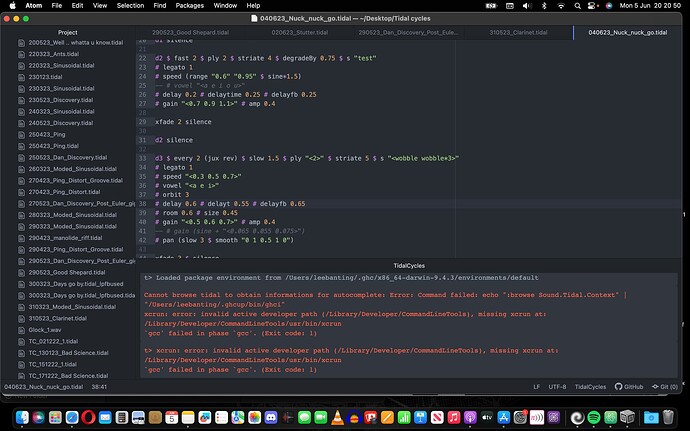Screen dimensions: 690x431
Task: Open 310523_Clarinet.tidal in Project tree
Action: click(57, 318)
